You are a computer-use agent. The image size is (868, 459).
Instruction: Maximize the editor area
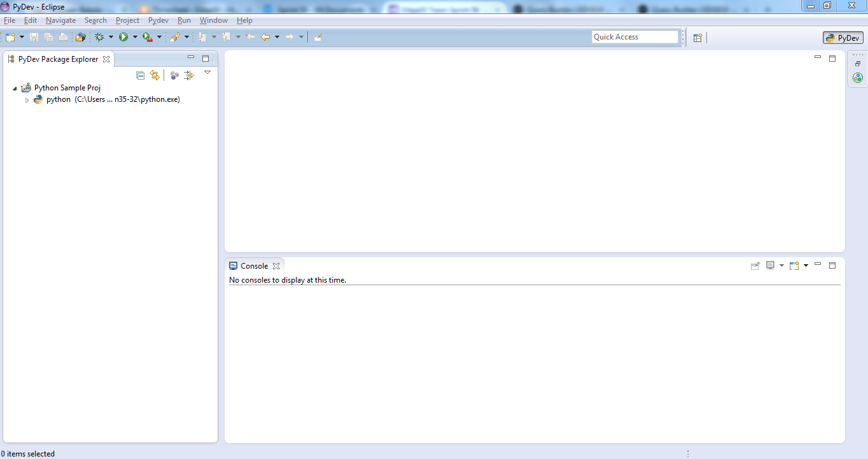[x=832, y=58]
